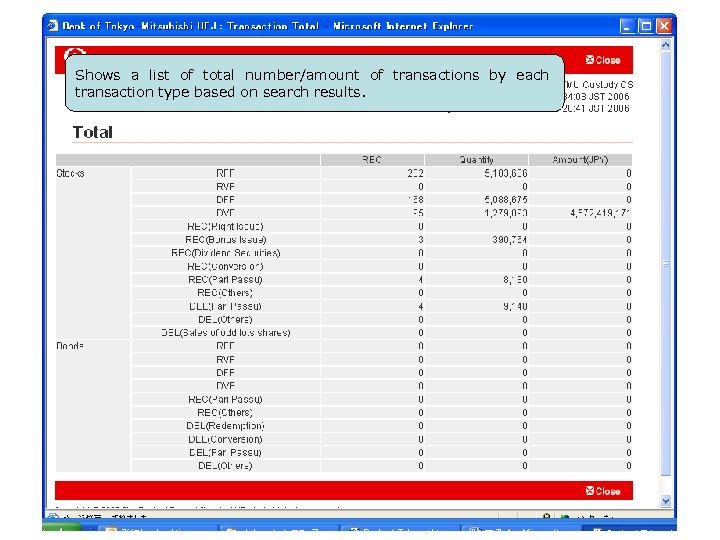720x540 pixels.
Task: Click the scrollbar down arrow
Action: [x=665, y=501]
